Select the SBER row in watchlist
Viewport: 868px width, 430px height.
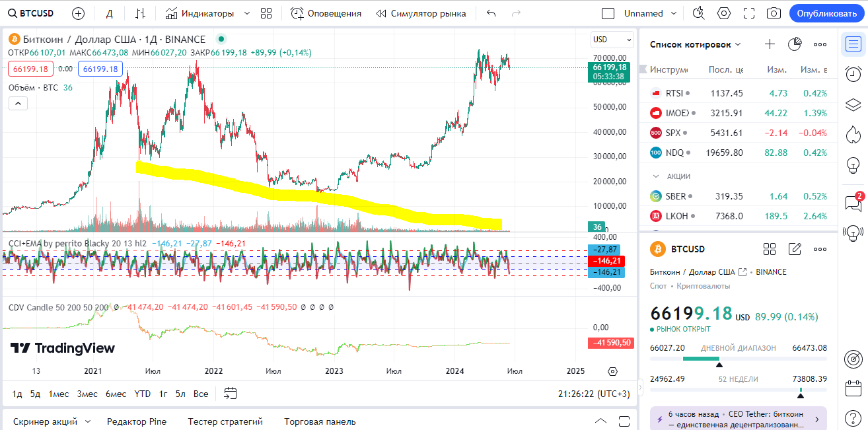pyautogui.click(x=739, y=196)
